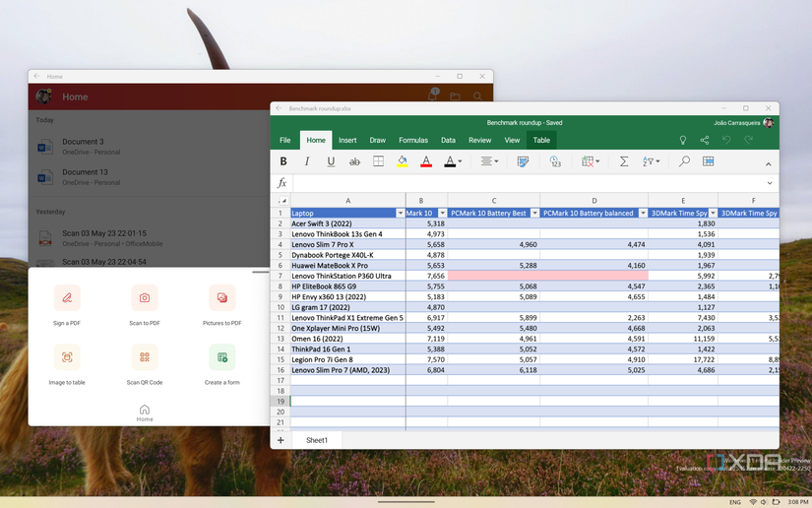812x508 pixels.
Task: Select row 7 header
Action: click(281, 276)
